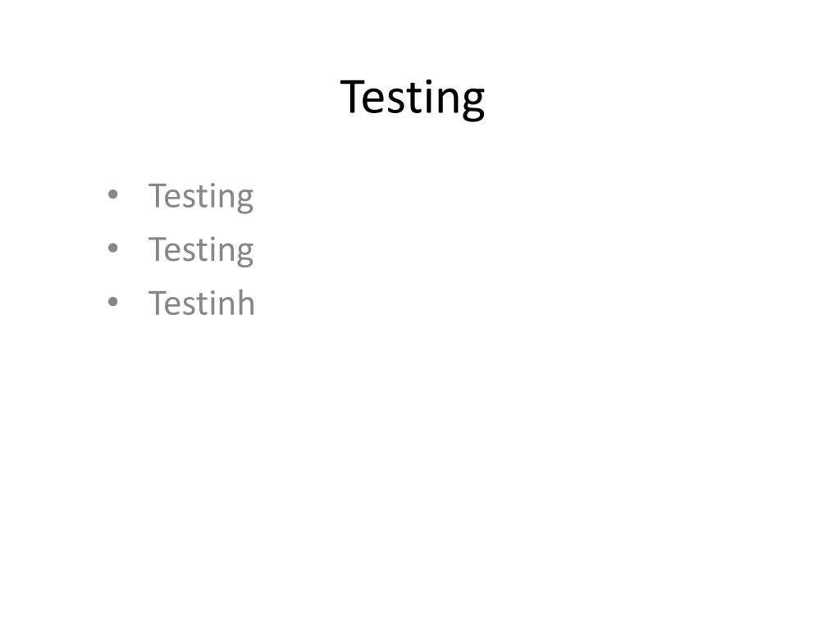The width and height of the screenshot is (840, 630).
Task: Click the capital T in the title
Action: (x=352, y=97)
